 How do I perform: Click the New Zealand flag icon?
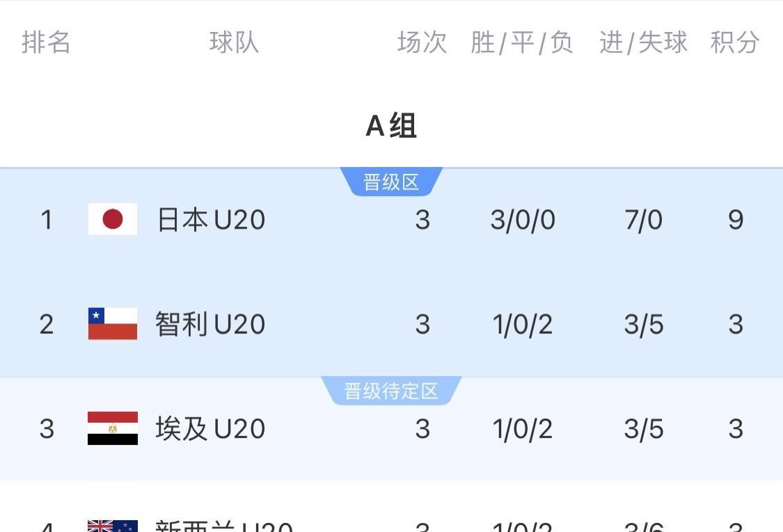point(113,526)
